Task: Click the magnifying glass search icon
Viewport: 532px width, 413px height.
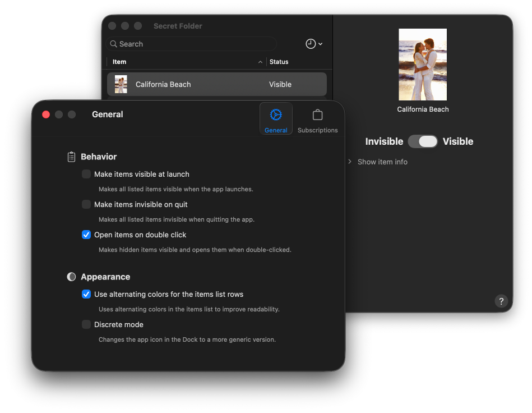Action: 114,44
